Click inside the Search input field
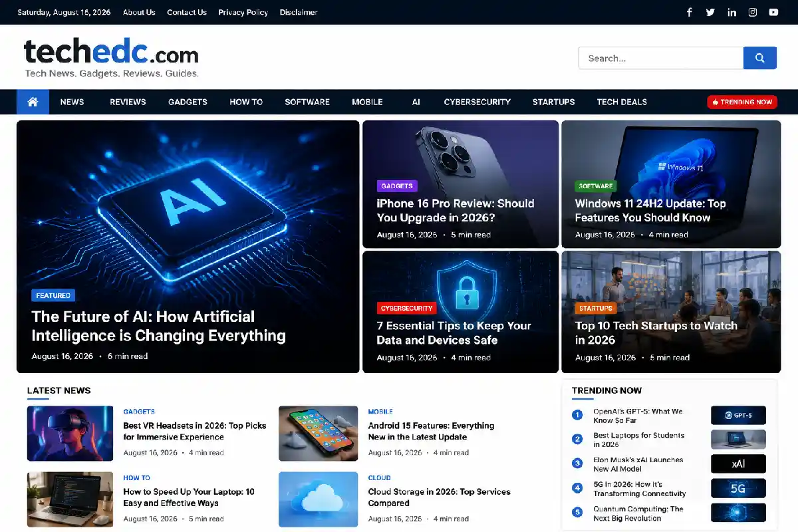 tap(660, 58)
